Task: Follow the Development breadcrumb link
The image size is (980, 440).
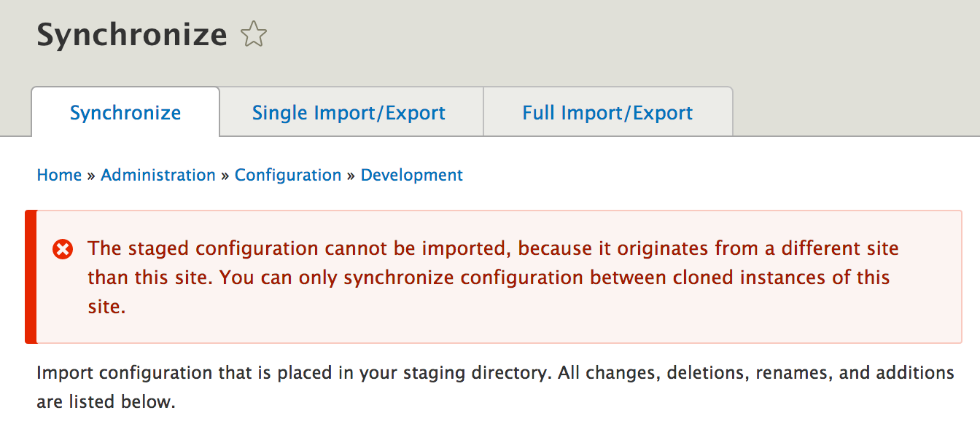Action: pyautogui.click(x=412, y=175)
